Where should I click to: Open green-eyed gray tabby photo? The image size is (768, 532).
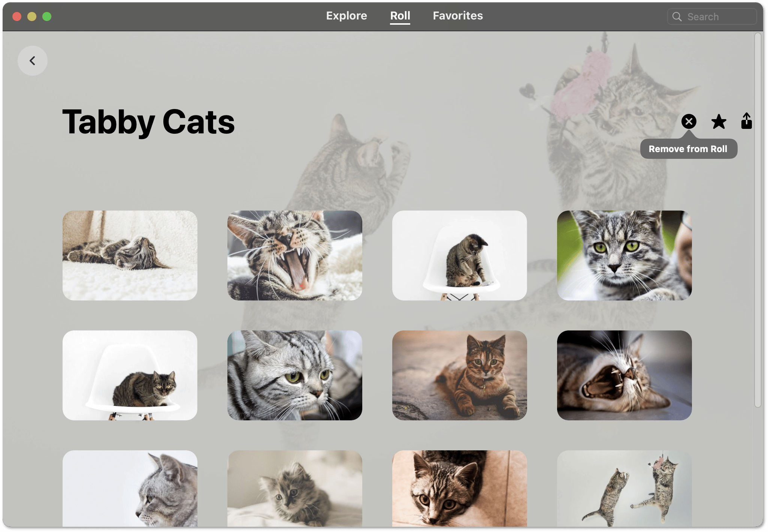tap(624, 255)
